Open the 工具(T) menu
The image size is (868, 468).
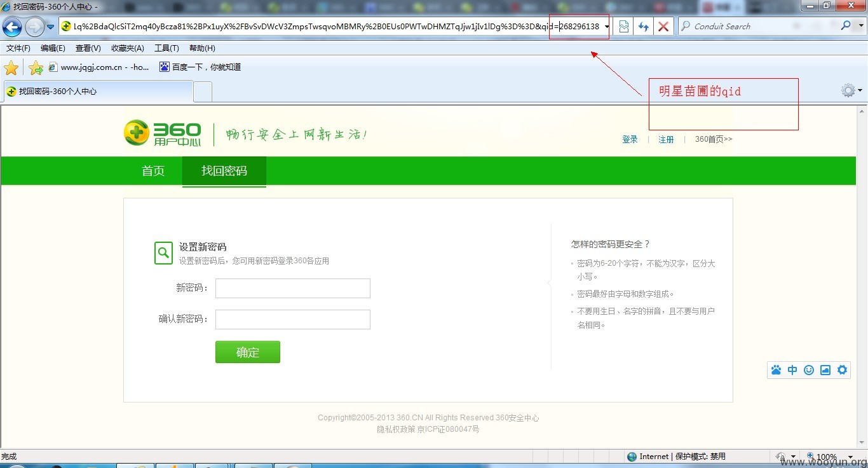point(166,48)
